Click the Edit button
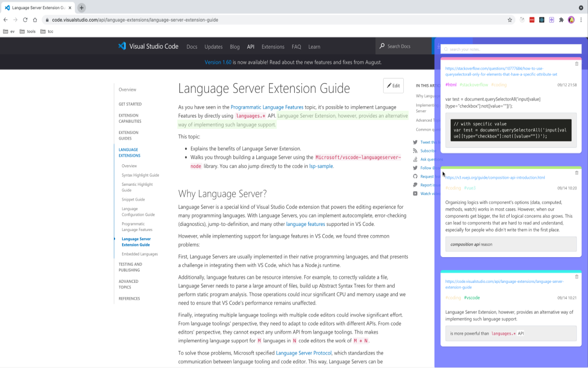Image resolution: width=588 pixels, height=368 pixels. coord(393,86)
